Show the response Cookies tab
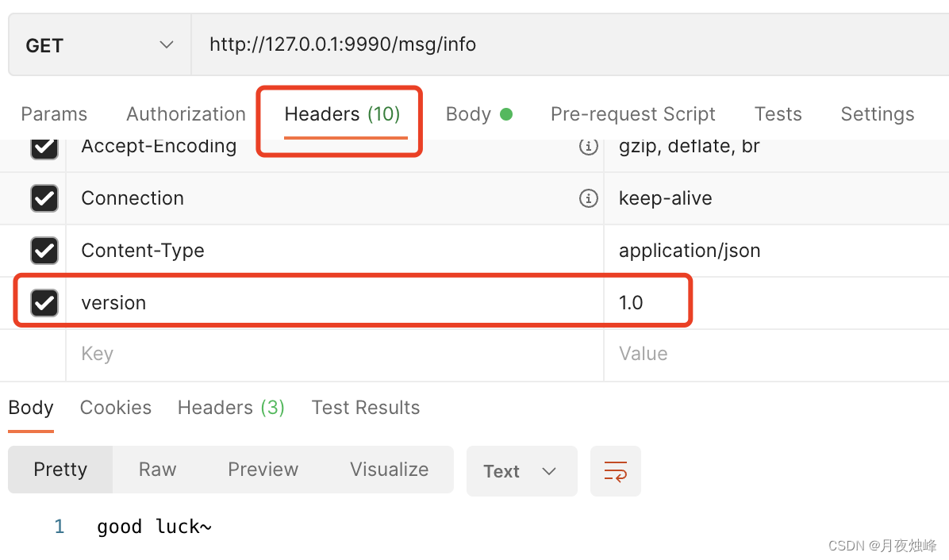 (116, 408)
